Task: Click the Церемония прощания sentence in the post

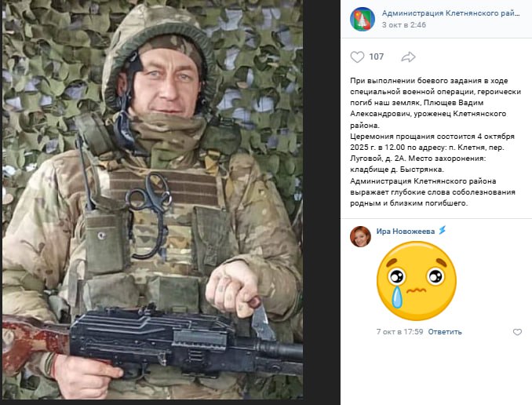Action: tap(432, 148)
